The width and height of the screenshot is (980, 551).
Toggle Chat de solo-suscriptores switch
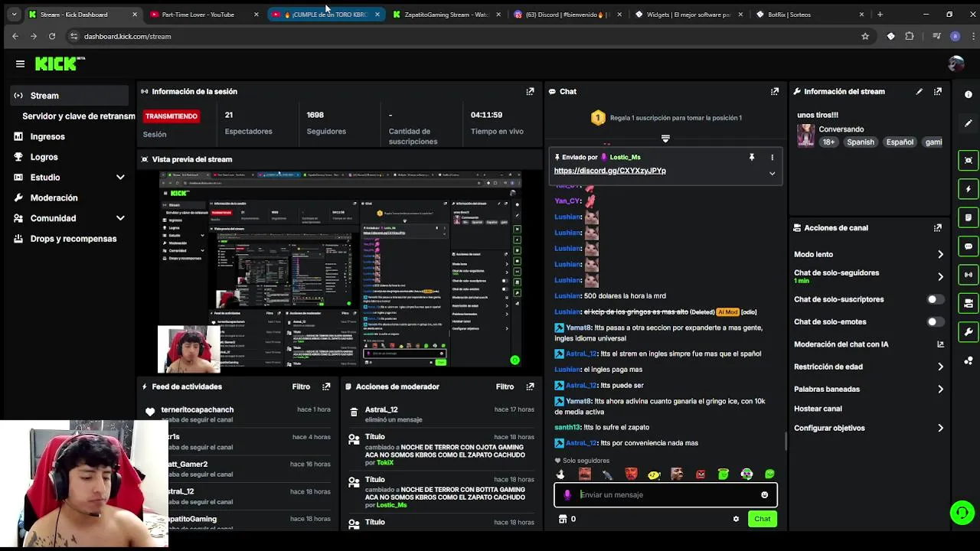(936, 299)
